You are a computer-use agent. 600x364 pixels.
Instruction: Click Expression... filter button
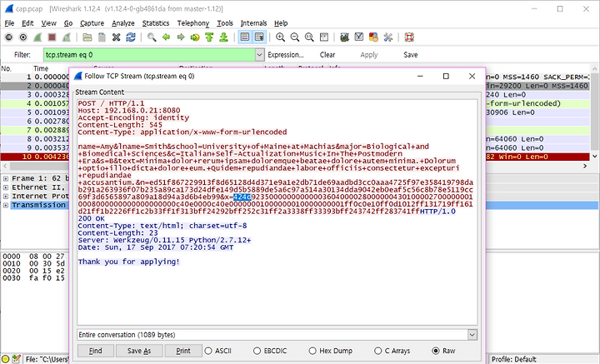tap(286, 55)
